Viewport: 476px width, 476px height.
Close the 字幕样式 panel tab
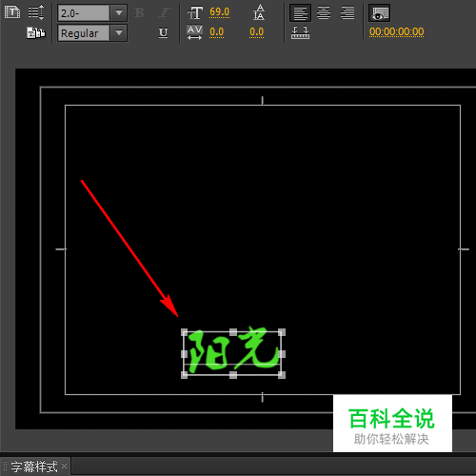pyautogui.click(x=64, y=466)
